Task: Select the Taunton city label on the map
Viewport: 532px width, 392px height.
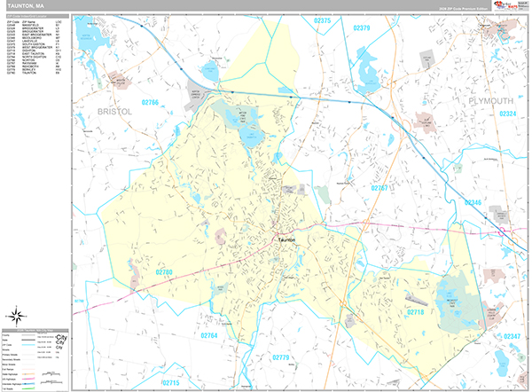Action: pos(286,239)
